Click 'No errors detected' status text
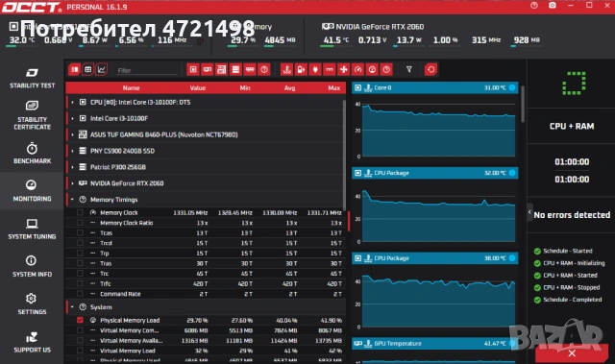Image resolution: width=615 pixels, height=364 pixels. (572, 215)
